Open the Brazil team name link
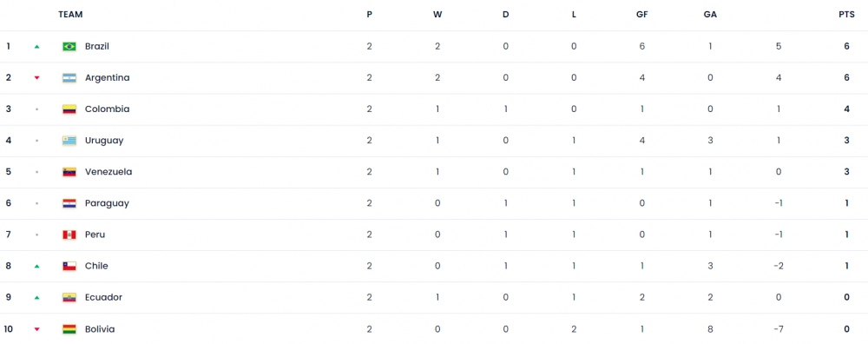This screenshot has width=868, height=344. click(97, 47)
